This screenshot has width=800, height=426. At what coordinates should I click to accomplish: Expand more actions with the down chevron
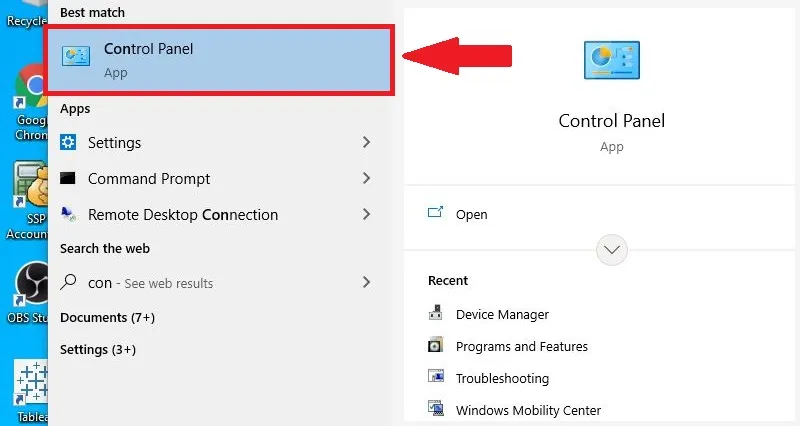(612, 250)
